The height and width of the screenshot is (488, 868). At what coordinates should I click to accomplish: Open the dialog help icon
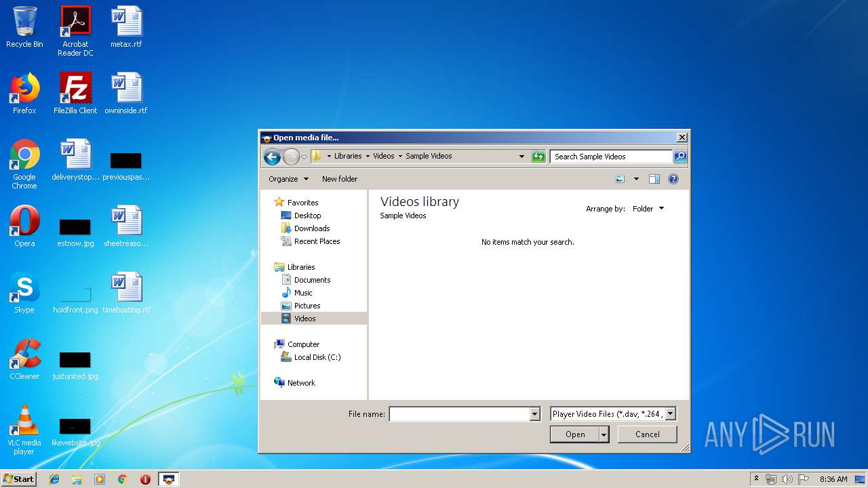point(673,179)
